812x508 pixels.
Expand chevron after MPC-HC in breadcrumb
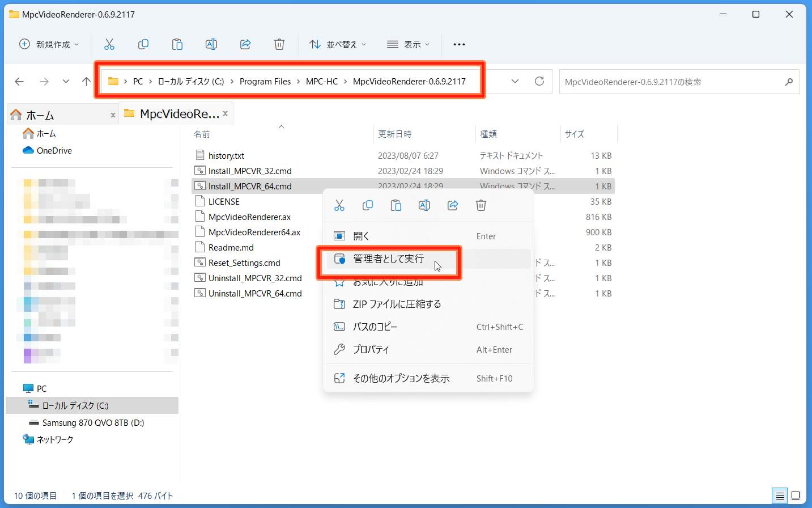[x=345, y=82]
